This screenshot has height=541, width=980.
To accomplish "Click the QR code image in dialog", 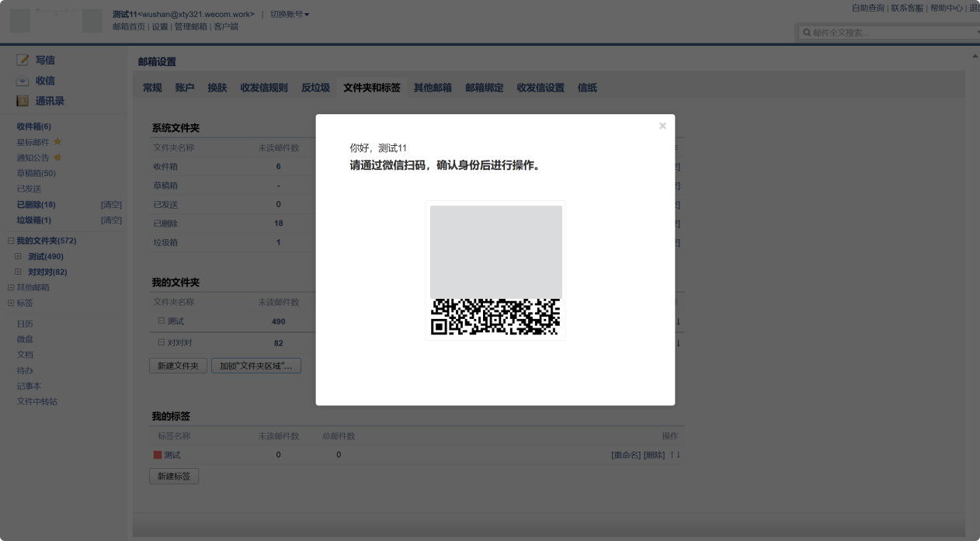I will pos(495,270).
